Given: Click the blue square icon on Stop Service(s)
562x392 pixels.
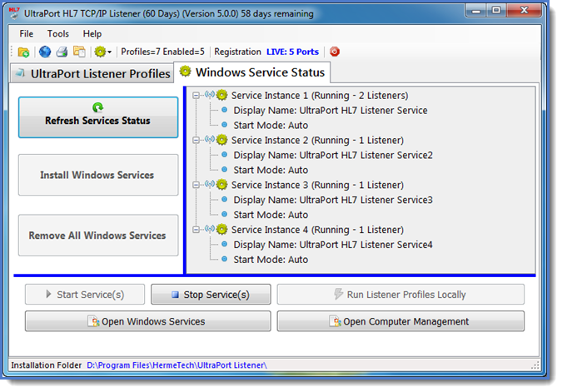Looking at the screenshot, I should [175, 295].
